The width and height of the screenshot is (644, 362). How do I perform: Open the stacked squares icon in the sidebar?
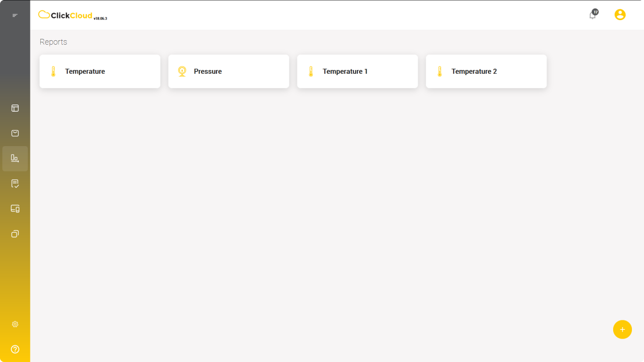pyautogui.click(x=15, y=234)
